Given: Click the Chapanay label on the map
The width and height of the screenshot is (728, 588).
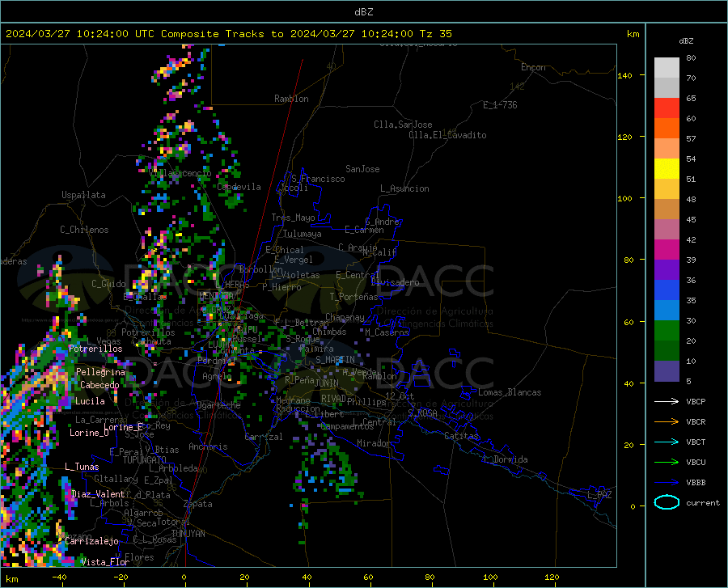Looking at the screenshot, I should coord(345,317).
